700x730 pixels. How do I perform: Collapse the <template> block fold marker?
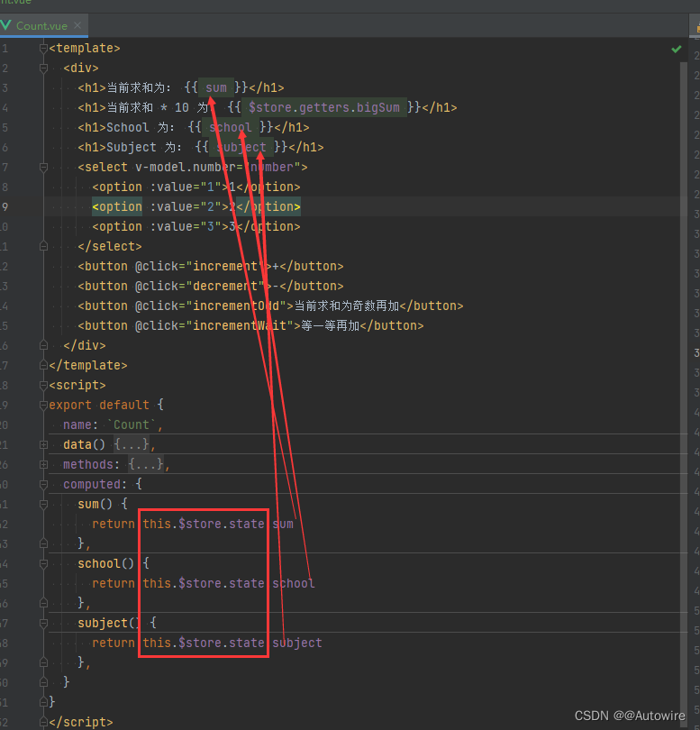click(44, 48)
